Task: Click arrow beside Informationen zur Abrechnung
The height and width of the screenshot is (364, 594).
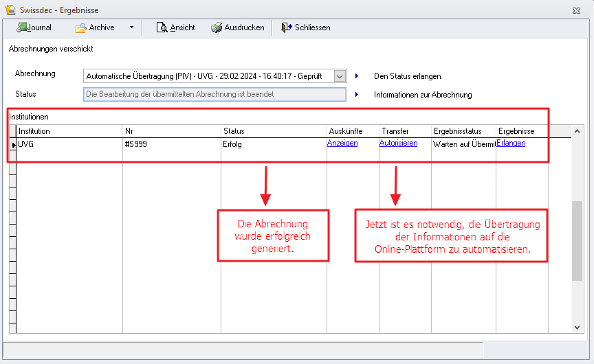Action: click(x=357, y=95)
